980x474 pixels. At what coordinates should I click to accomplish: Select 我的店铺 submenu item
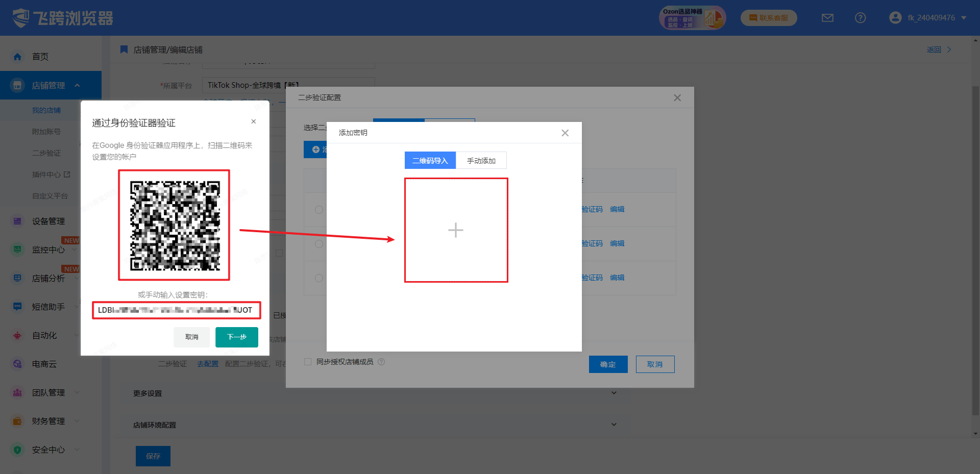click(46, 110)
